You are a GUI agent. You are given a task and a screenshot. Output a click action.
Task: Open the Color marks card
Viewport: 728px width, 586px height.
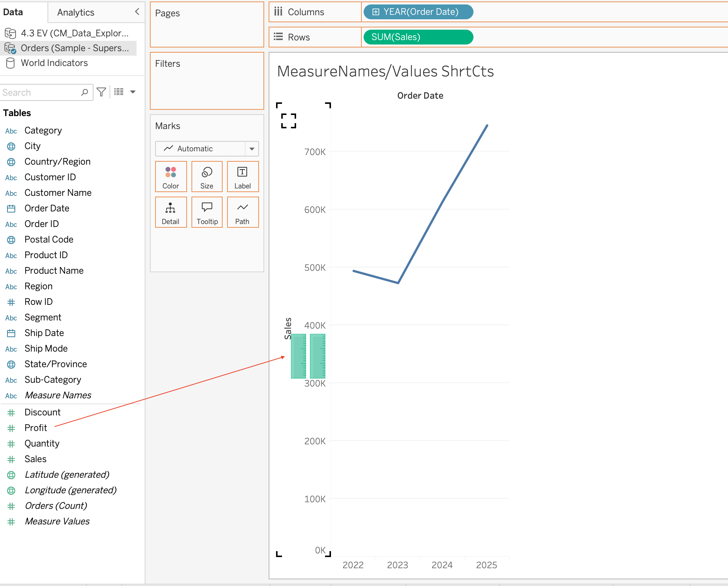click(x=171, y=177)
